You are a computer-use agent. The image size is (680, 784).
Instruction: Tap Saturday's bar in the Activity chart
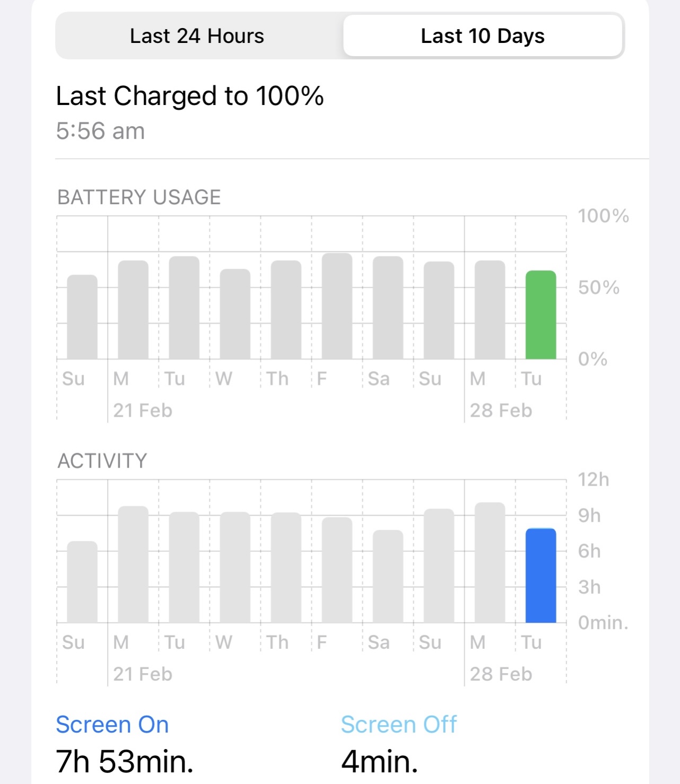(388, 576)
